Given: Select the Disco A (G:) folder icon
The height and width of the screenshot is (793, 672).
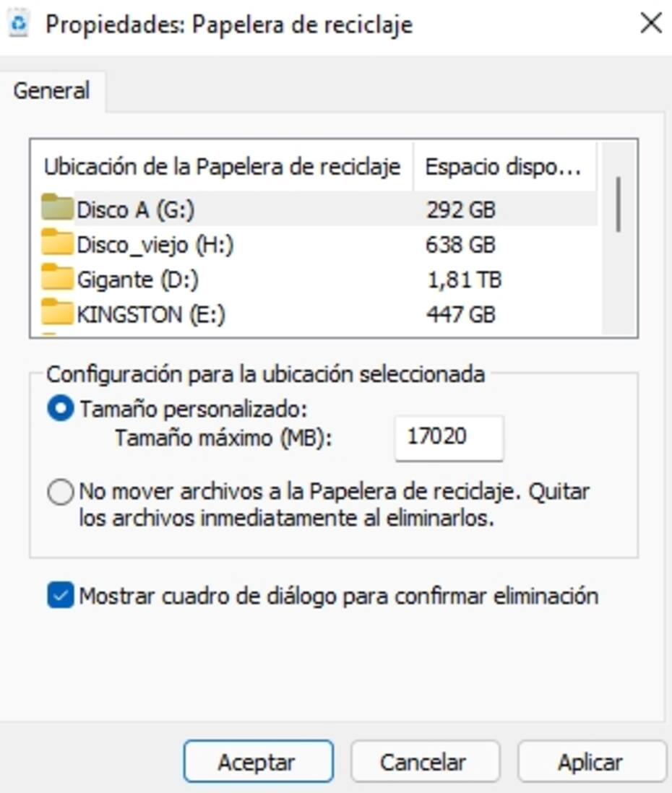Looking at the screenshot, I should pos(57,207).
